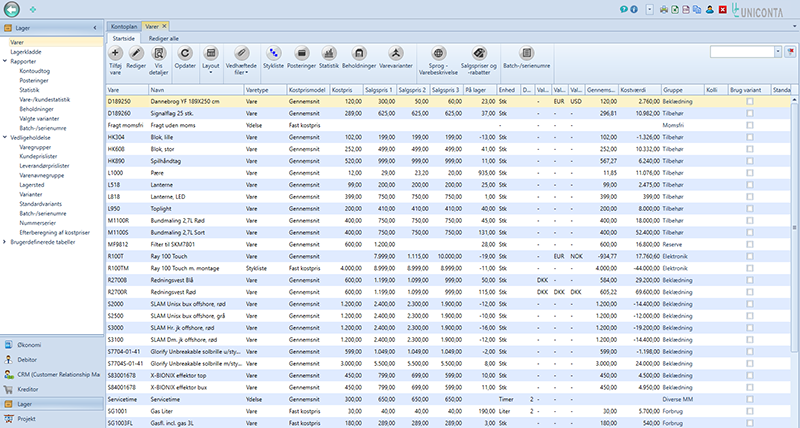This screenshot has width=800, height=428.
Task: Click the red clear filter icon beside search
Action: 790,52
